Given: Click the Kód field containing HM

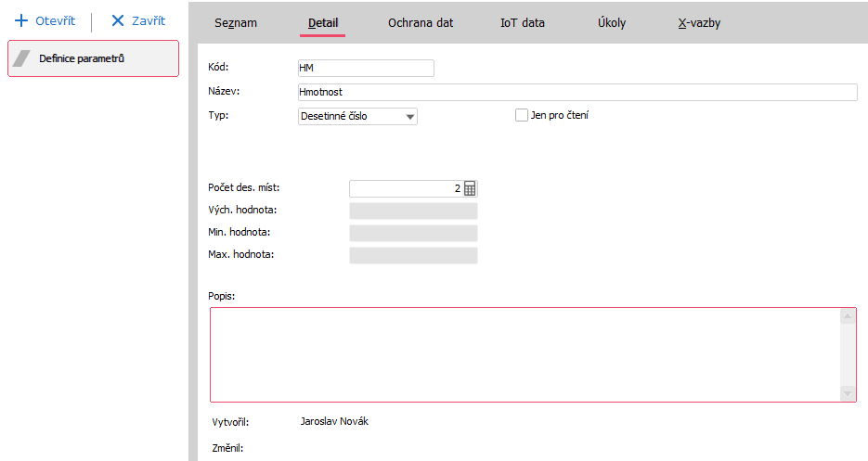Looking at the screenshot, I should pyautogui.click(x=365, y=68).
